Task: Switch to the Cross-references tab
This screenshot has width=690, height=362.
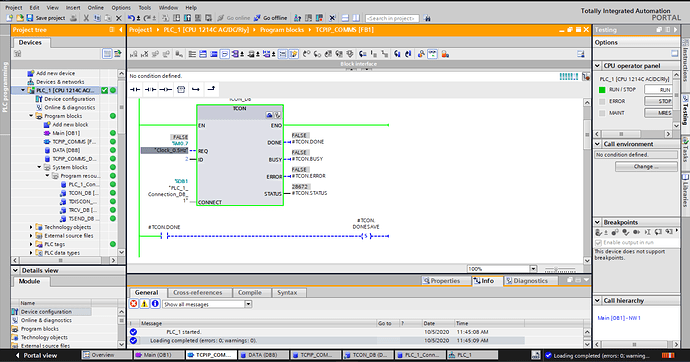Action: coord(198,293)
